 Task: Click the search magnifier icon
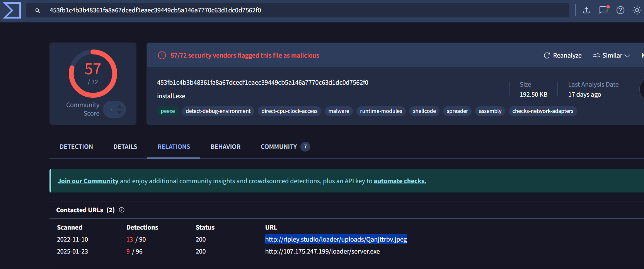coord(37,10)
